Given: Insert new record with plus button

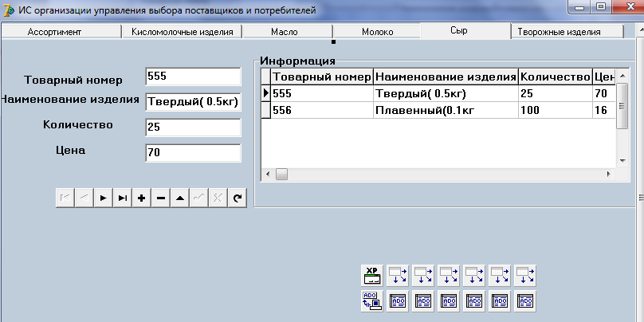Looking at the screenshot, I should click(x=142, y=198).
